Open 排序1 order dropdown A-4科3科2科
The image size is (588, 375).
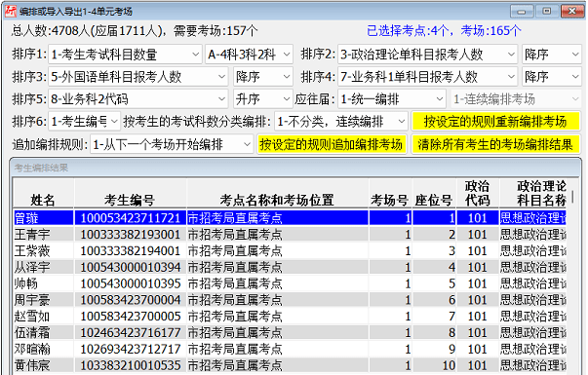249,55
